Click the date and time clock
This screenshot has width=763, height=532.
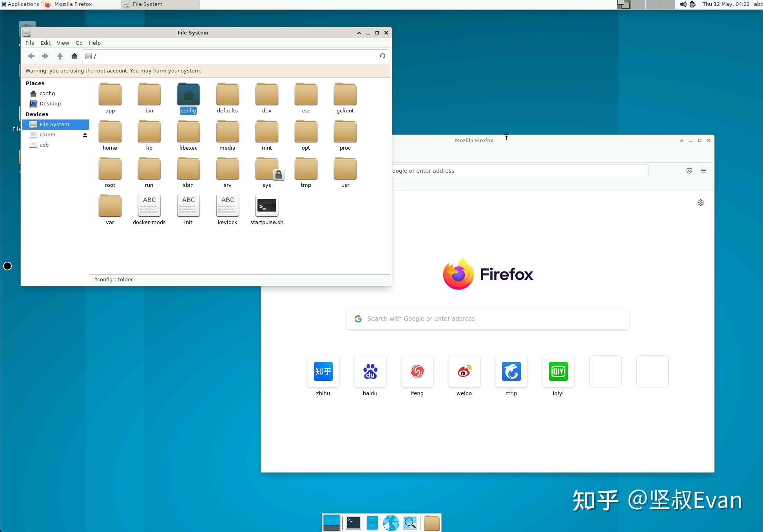coord(726,4)
